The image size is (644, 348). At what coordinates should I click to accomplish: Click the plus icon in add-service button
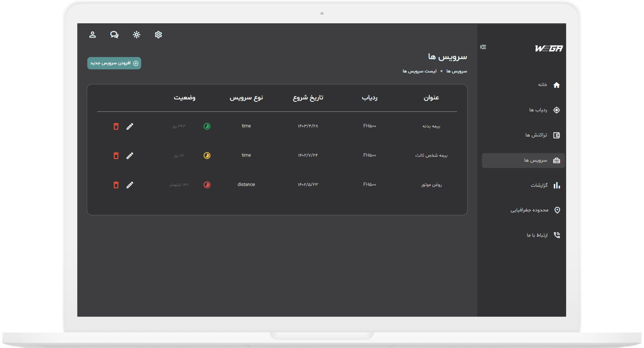coord(136,63)
